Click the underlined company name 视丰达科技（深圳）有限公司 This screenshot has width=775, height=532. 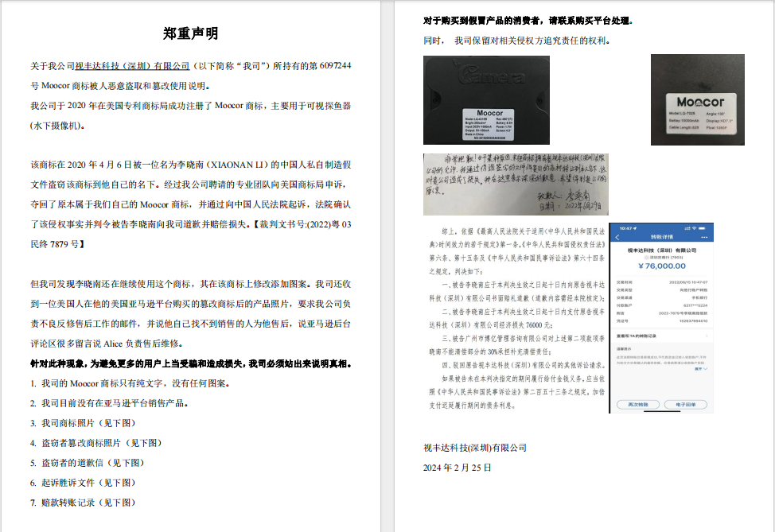coord(132,66)
